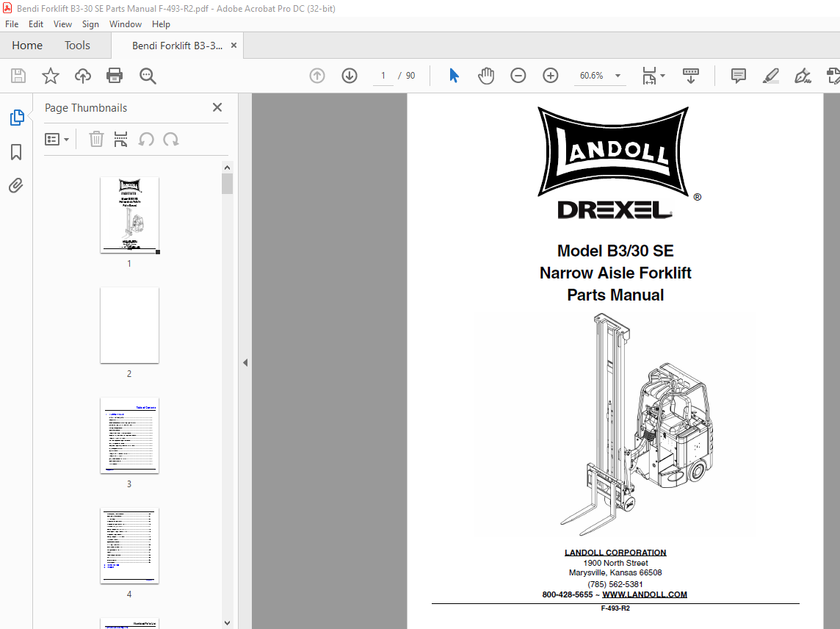The image size is (840, 629).
Task: Open the Sign menu
Action: coord(90,24)
